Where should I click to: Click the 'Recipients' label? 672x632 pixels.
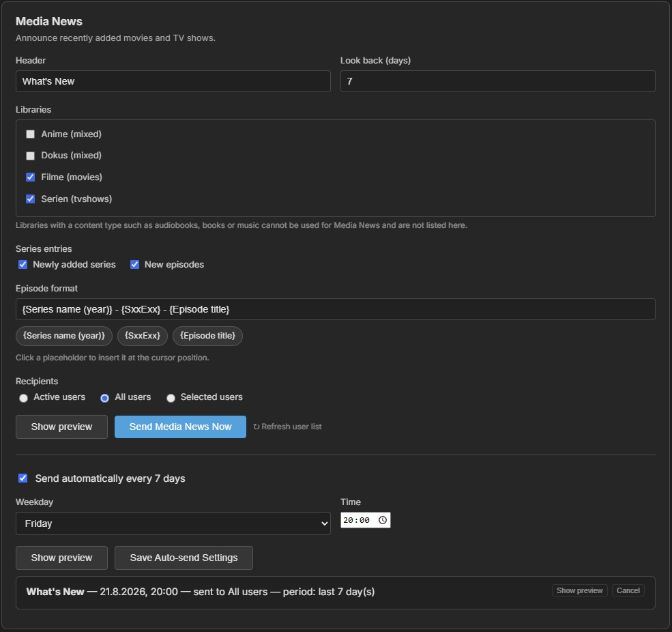click(37, 381)
